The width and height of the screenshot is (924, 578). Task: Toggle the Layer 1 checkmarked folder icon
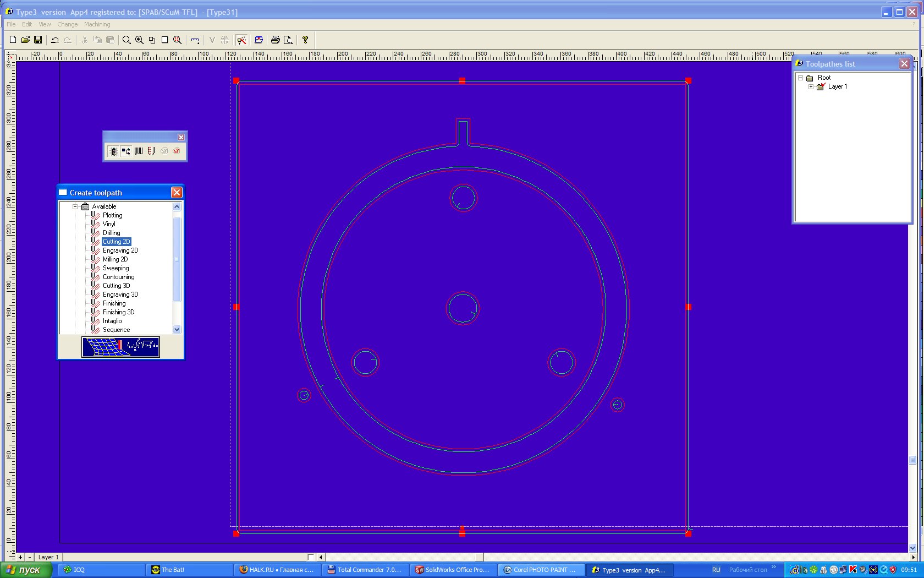(821, 86)
